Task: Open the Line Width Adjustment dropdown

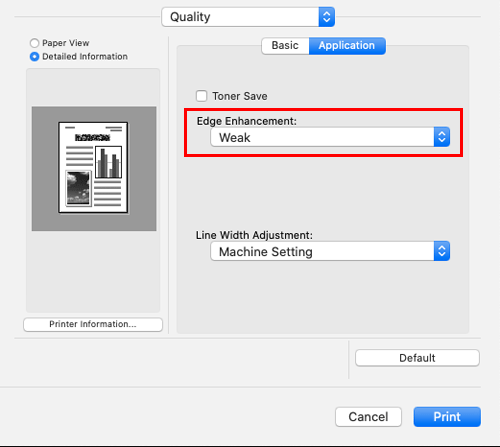Action: coord(330,251)
